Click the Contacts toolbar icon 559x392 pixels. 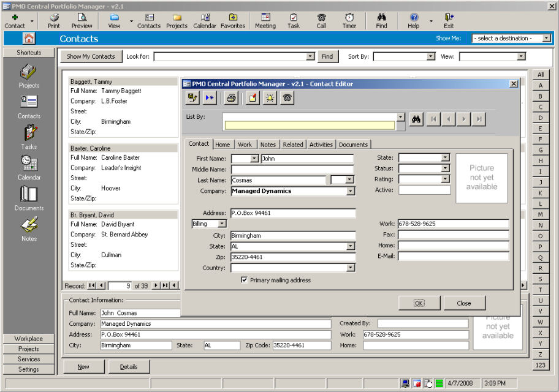[149, 21]
